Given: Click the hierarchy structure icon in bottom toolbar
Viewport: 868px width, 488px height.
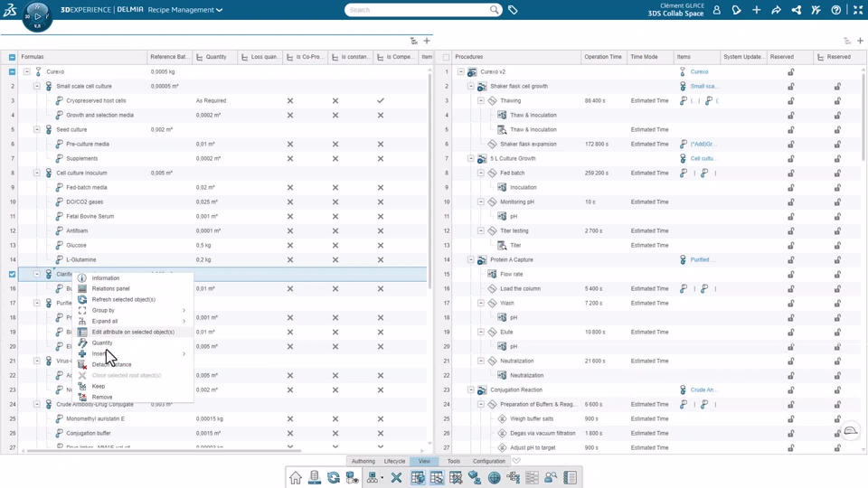Looking at the screenshot, I should pyautogui.click(x=373, y=477).
